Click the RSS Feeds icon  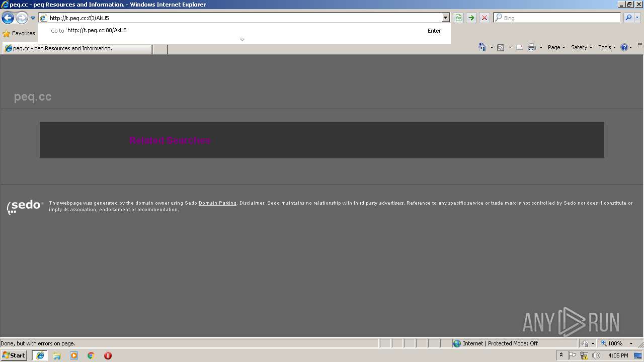[501, 47]
